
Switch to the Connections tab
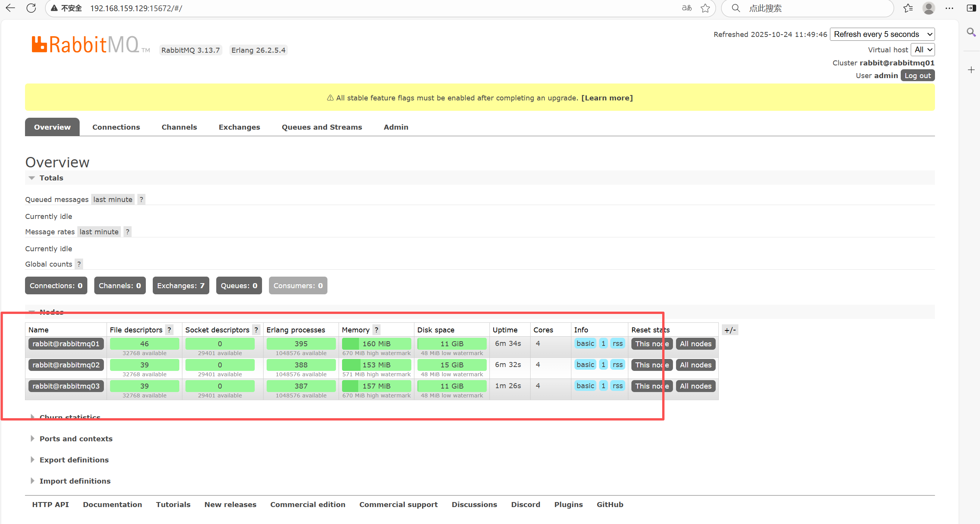(x=116, y=127)
